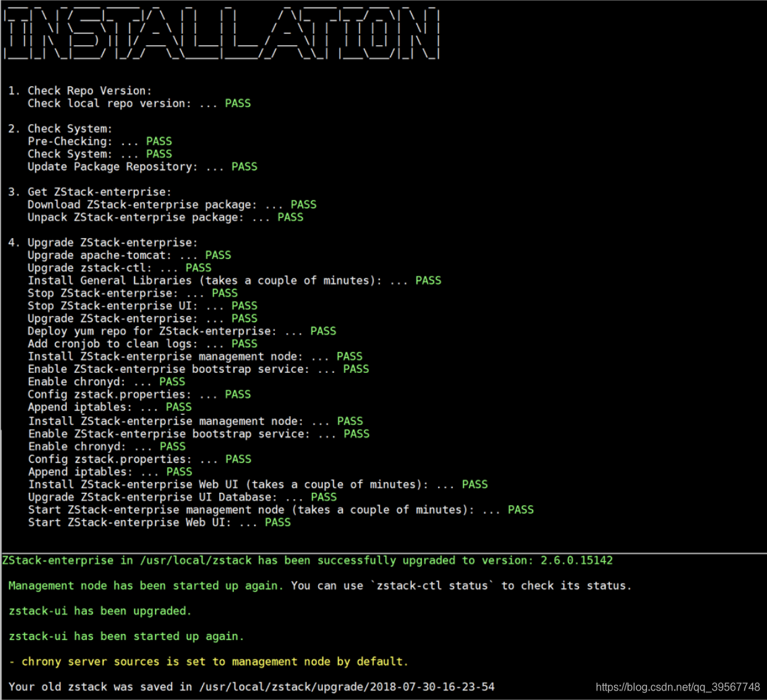Click 'Unpack ZStack-enterprise package' line
Image resolution: width=767 pixels, height=700 pixels.
[x=165, y=217]
